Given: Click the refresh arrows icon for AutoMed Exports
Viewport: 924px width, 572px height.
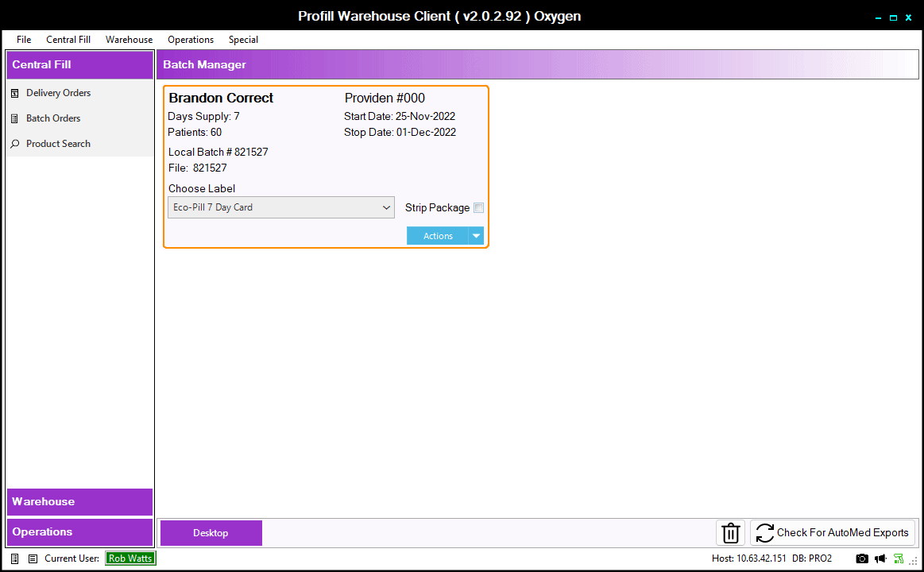Looking at the screenshot, I should click(764, 532).
